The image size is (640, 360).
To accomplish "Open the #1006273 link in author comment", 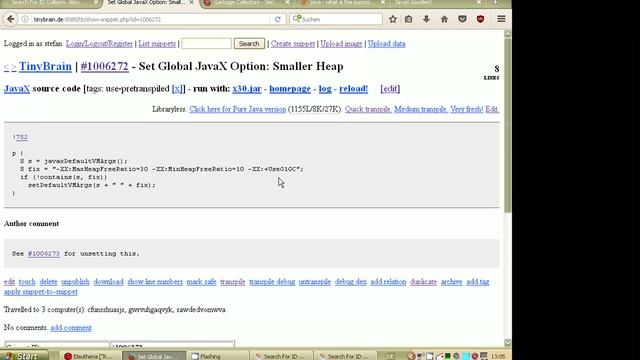I will [44, 253].
